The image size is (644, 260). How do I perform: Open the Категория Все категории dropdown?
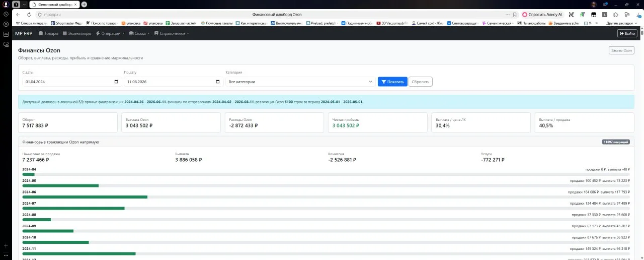tap(300, 82)
